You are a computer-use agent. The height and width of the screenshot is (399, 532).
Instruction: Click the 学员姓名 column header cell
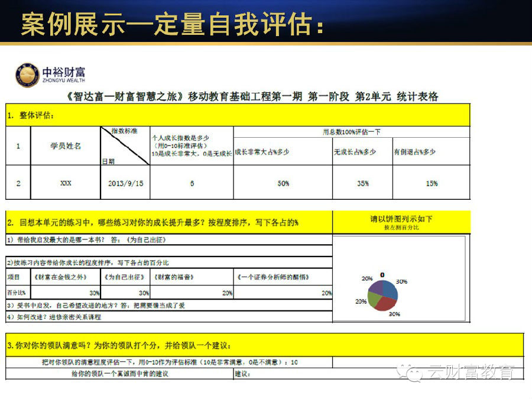tap(66, 146)
